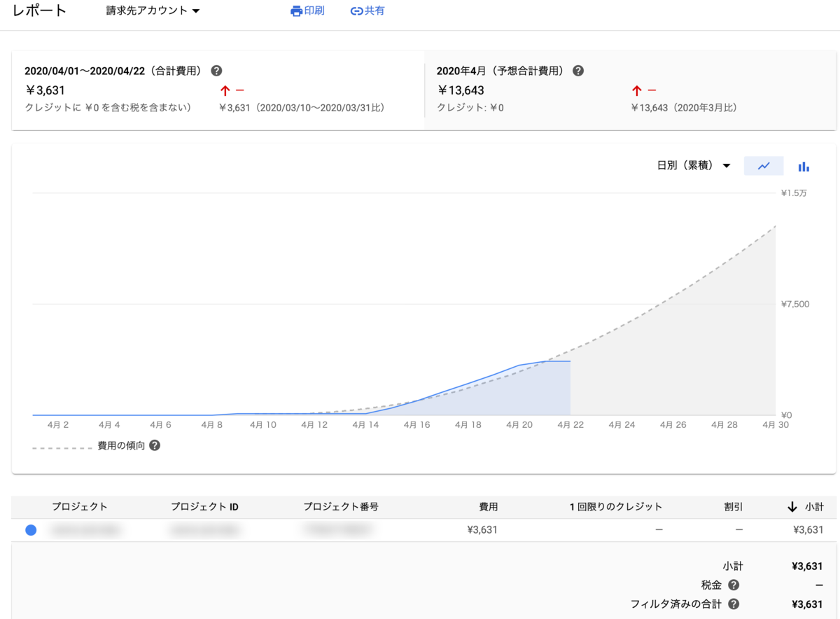Switch to line chart view
Screen dimensions: 840x619
(764, 166)
